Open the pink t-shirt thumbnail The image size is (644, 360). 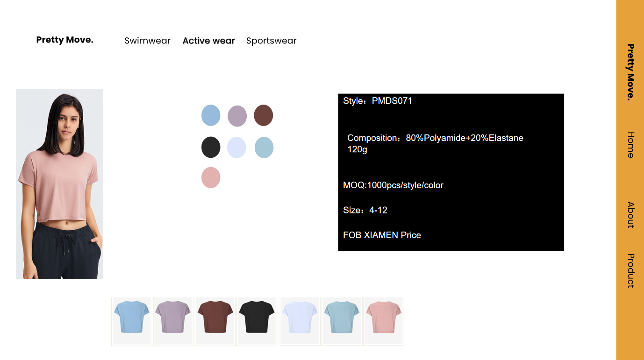click(384, 321)
